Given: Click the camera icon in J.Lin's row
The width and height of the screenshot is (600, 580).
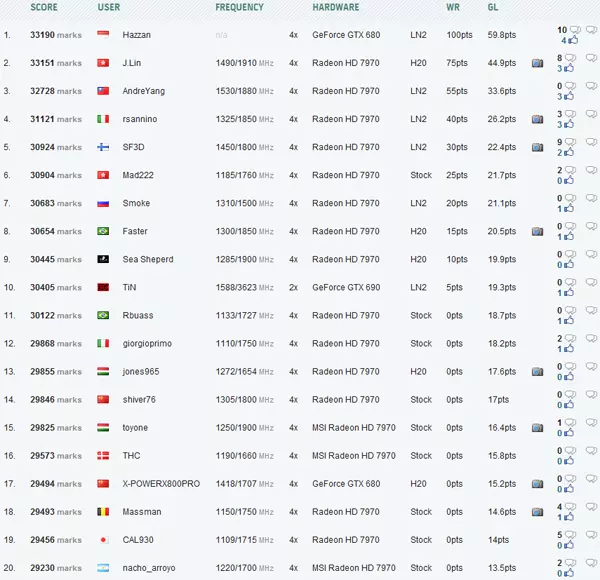Looking at the screenshot, I should click(538, 63).
